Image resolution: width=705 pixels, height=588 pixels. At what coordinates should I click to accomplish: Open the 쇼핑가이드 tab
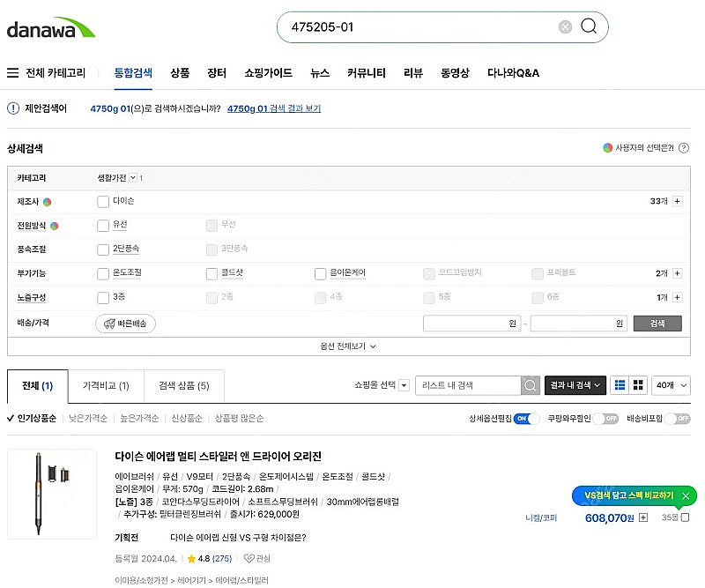269,72
